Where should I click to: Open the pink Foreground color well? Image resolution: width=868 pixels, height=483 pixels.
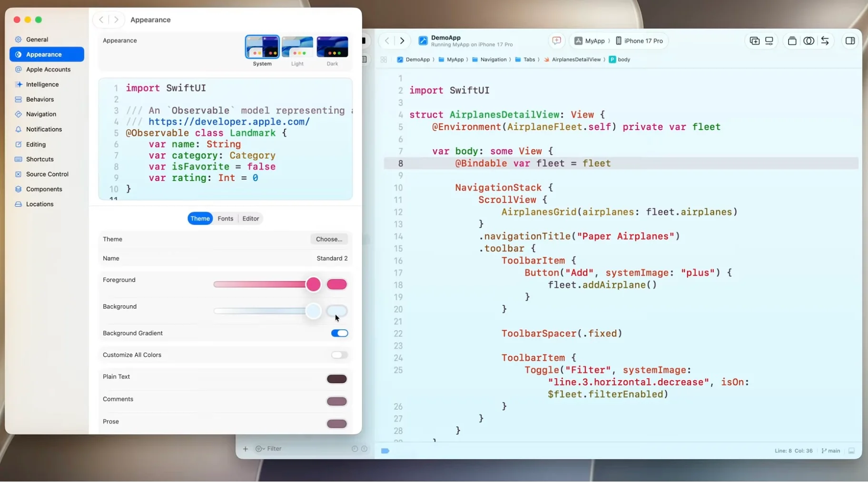coord(337,285)
